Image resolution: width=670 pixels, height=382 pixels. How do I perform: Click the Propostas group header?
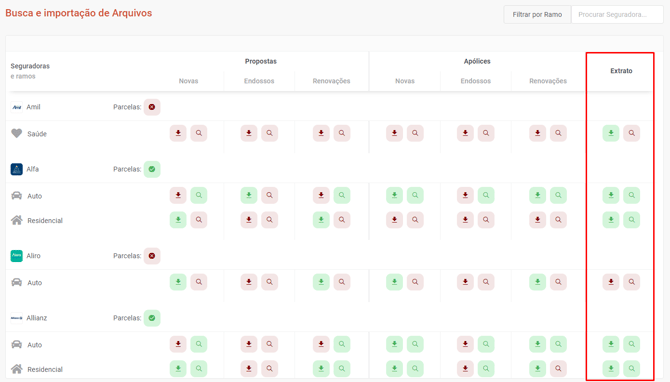pos(261,62)
